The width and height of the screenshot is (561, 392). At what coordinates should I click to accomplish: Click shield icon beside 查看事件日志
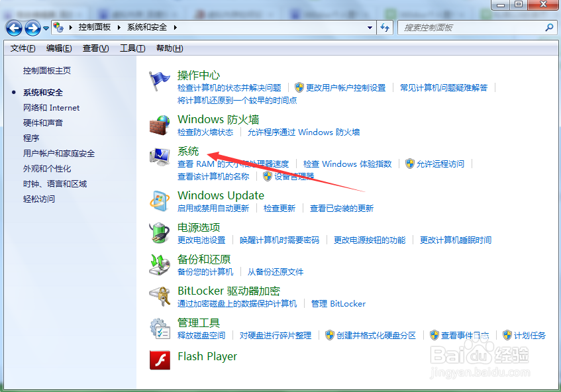434,335
